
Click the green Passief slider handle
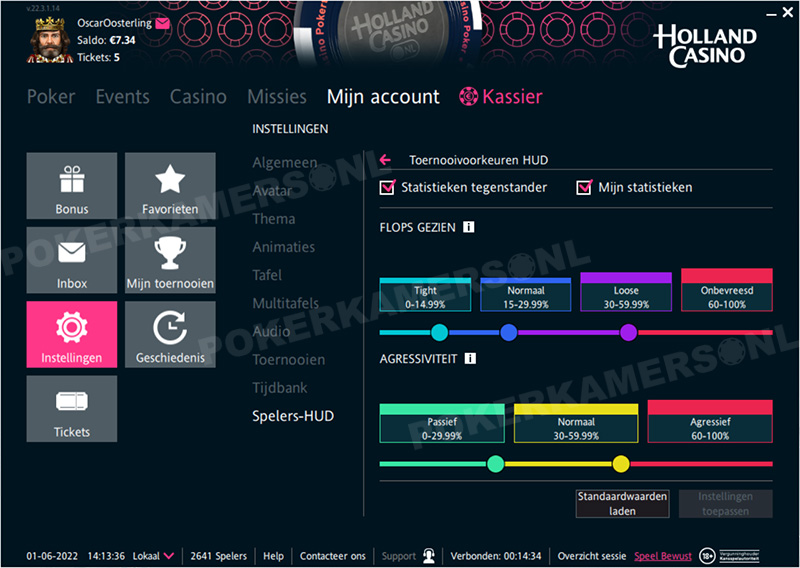click(x=495, y=464)
